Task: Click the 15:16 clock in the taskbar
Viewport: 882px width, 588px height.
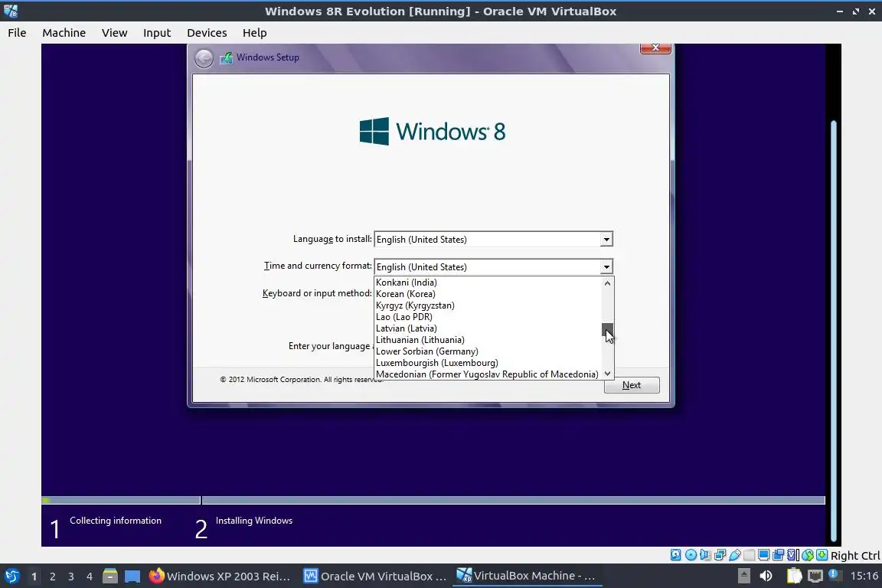Action: coord(864,576)
